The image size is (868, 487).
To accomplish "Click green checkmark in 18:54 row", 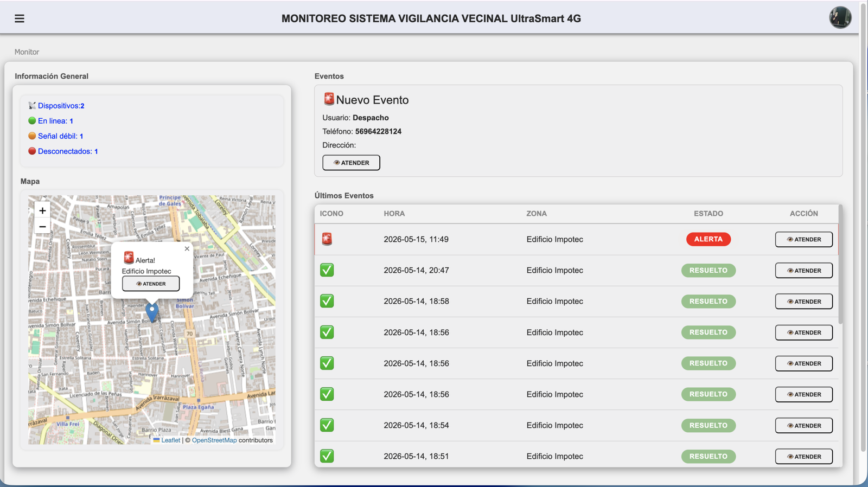I will (327, 425).
